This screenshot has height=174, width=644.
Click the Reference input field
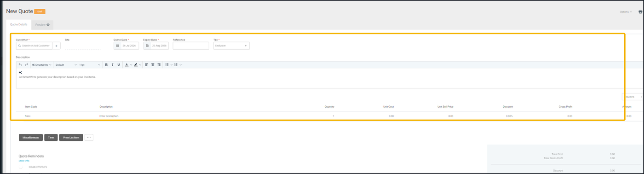point(191,46)
